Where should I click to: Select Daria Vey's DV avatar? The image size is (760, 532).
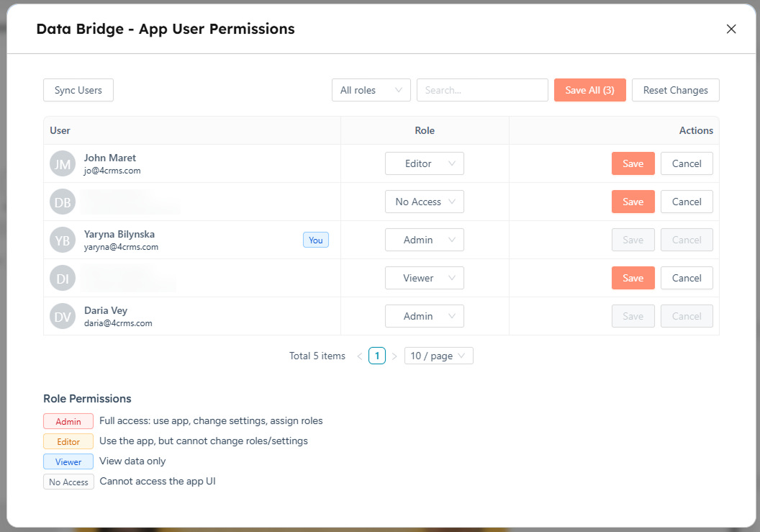(62, 316)
